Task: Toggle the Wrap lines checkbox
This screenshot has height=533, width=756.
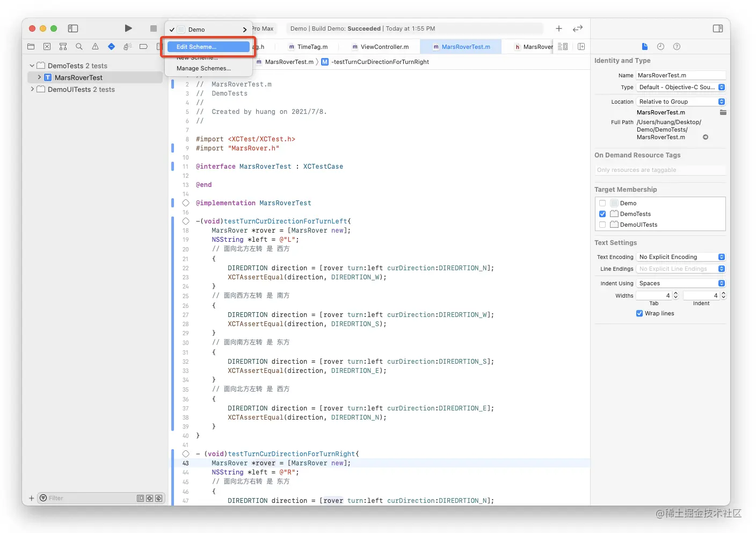Action: pyautogui.click(x=639, y=313)
